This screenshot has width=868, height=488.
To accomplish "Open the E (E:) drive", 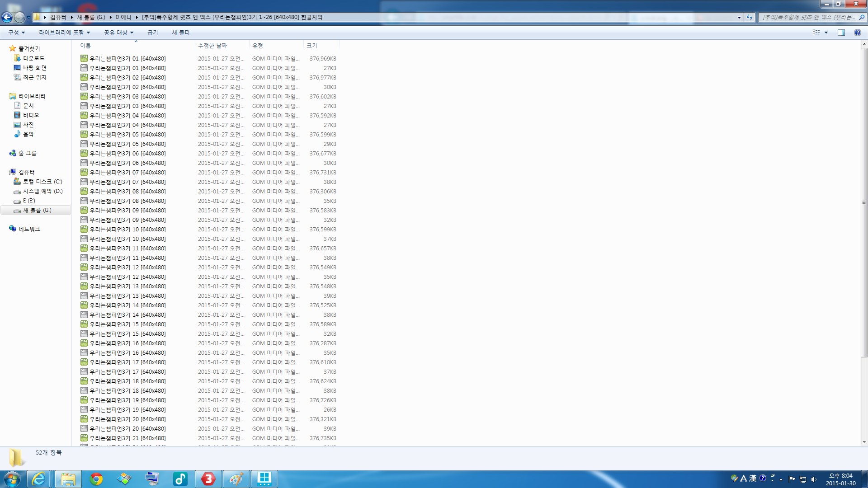I will coord(29,201).
